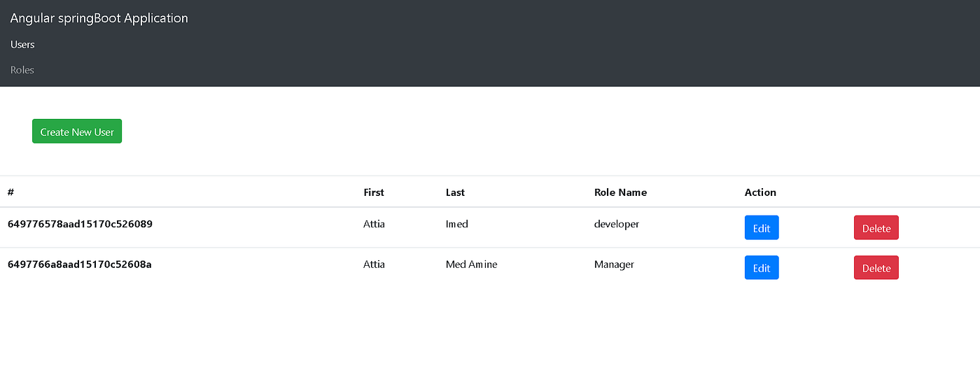The height and width of the screenshot is (382, 980).
Task: Select user ID 649776578aad15170c526089
Action: [x=80, y=225]
